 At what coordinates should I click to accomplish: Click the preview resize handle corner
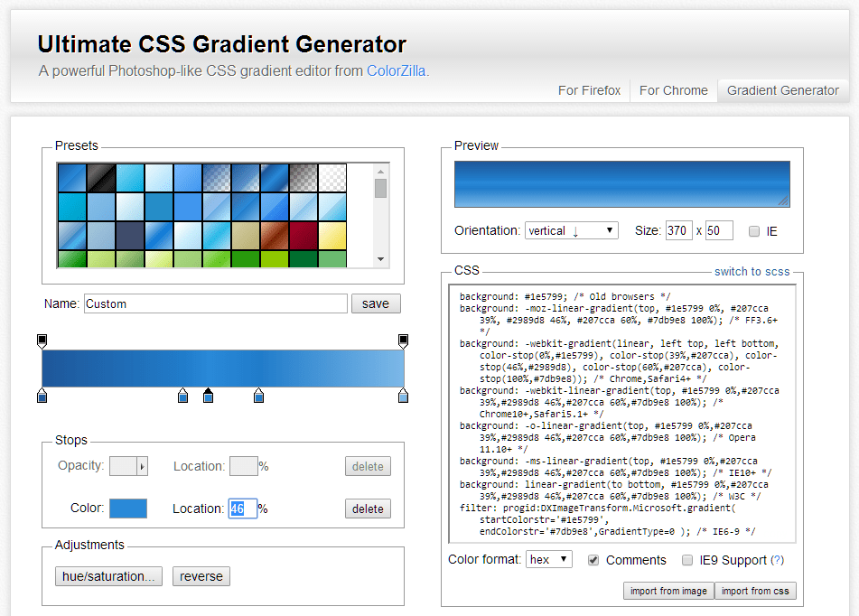(783, 201)
